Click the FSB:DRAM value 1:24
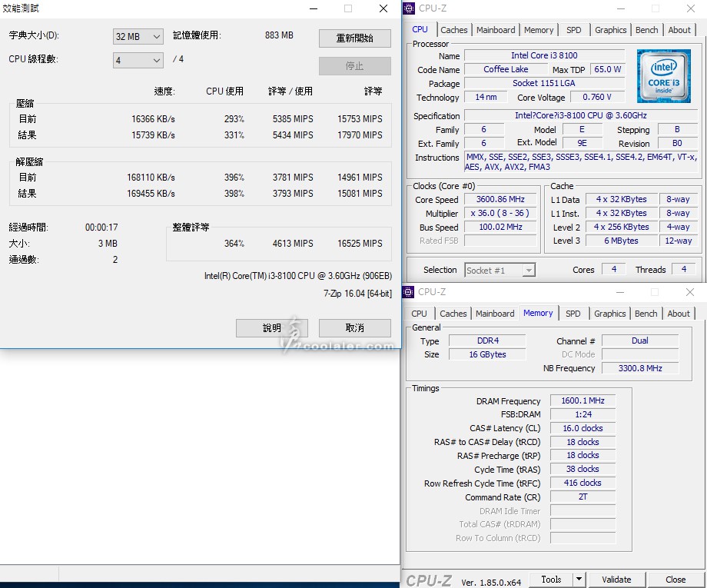The width and height of the screenshot is (707, 588). [583, 414]
